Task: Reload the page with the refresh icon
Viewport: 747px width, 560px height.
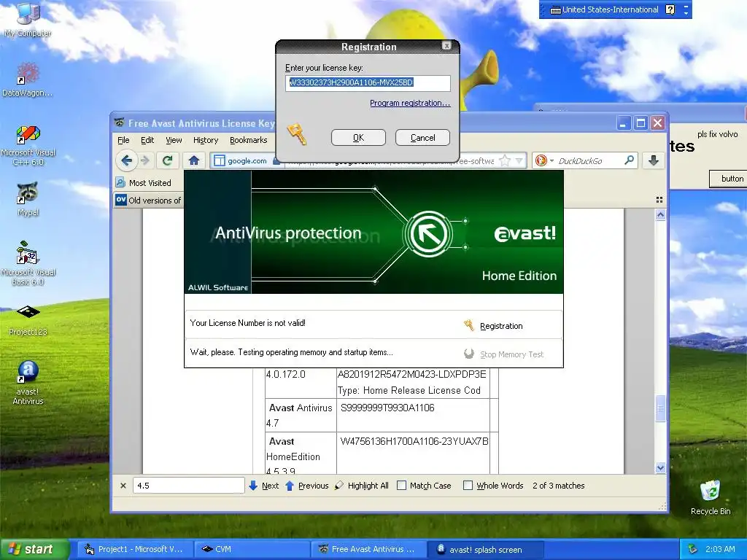Action: click(x=167, y=160)
